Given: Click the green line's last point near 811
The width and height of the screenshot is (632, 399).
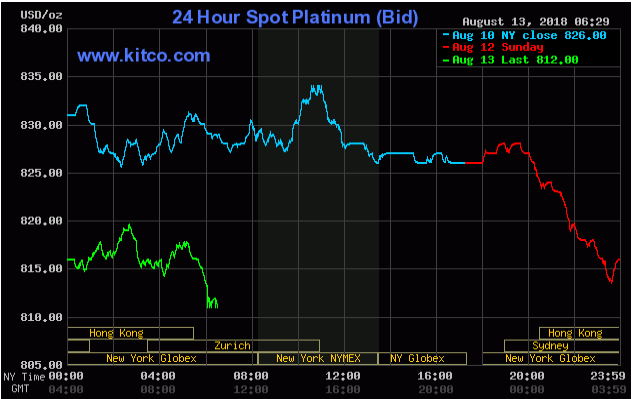Looking at the screenshot, I should (x=217, y=307).
